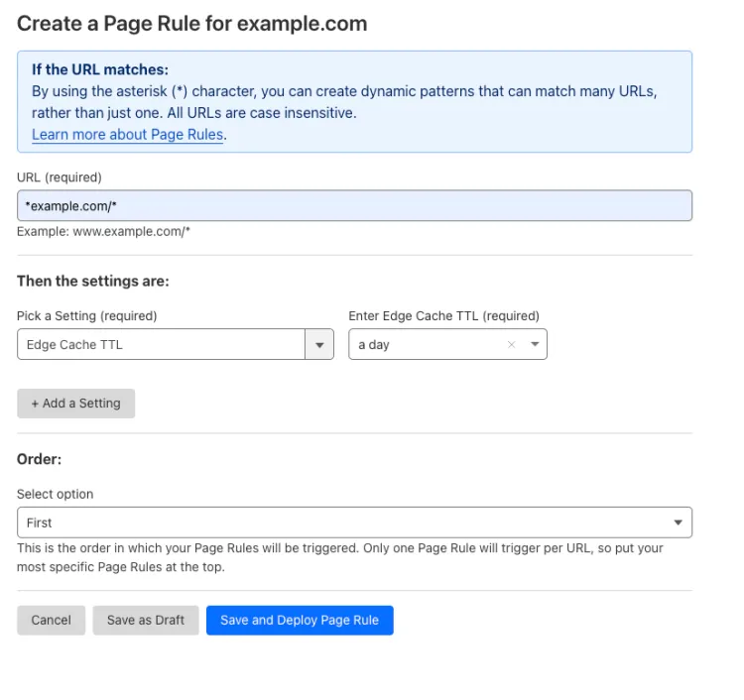Click the + Add a Setting button
Viewport: 744px width, 700px height.
[x=75, y=404]
